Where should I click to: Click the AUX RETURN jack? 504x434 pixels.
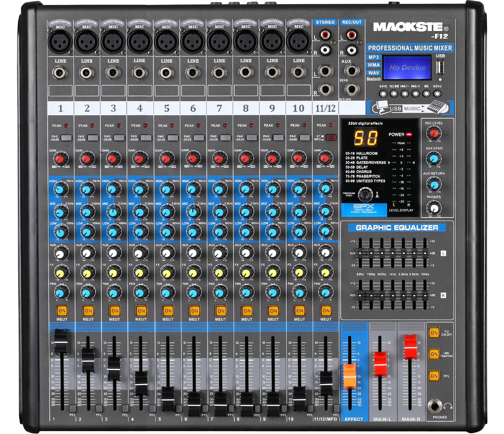[352, 90]
